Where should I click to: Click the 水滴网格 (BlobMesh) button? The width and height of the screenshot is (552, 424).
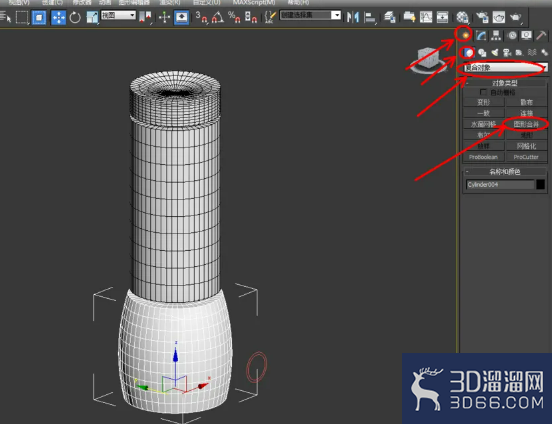[483, 124]
